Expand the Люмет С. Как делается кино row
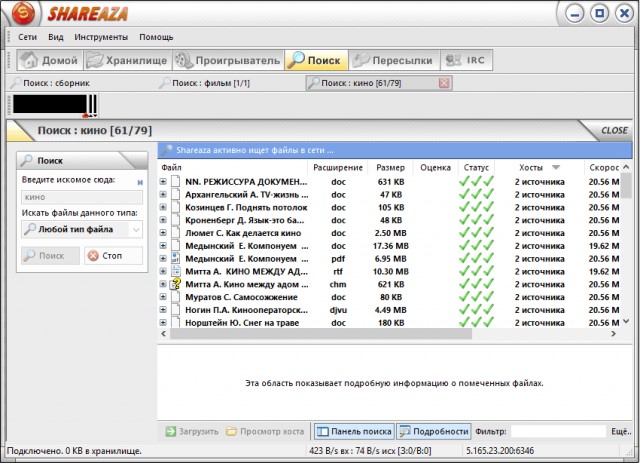 click(163, 233)
